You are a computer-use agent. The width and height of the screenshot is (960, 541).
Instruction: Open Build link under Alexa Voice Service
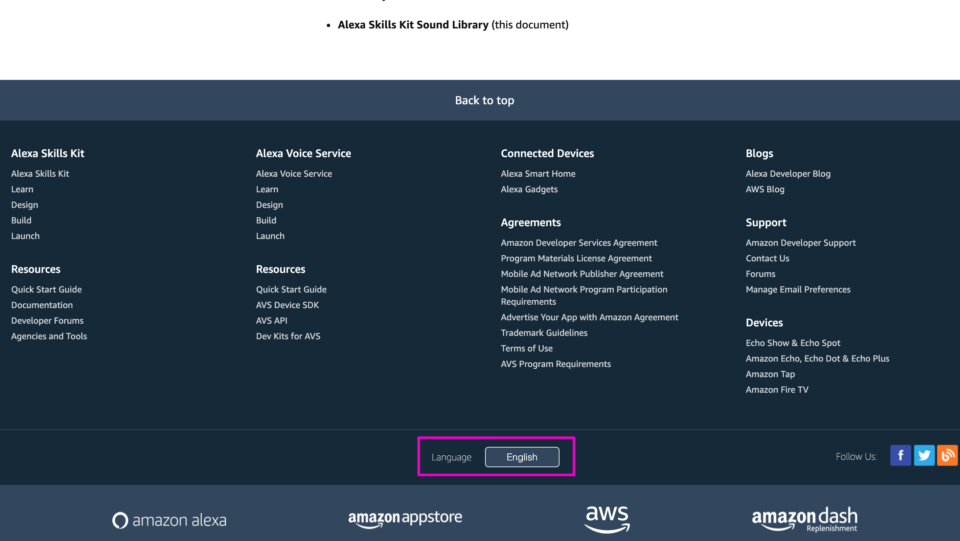(266, 220)
